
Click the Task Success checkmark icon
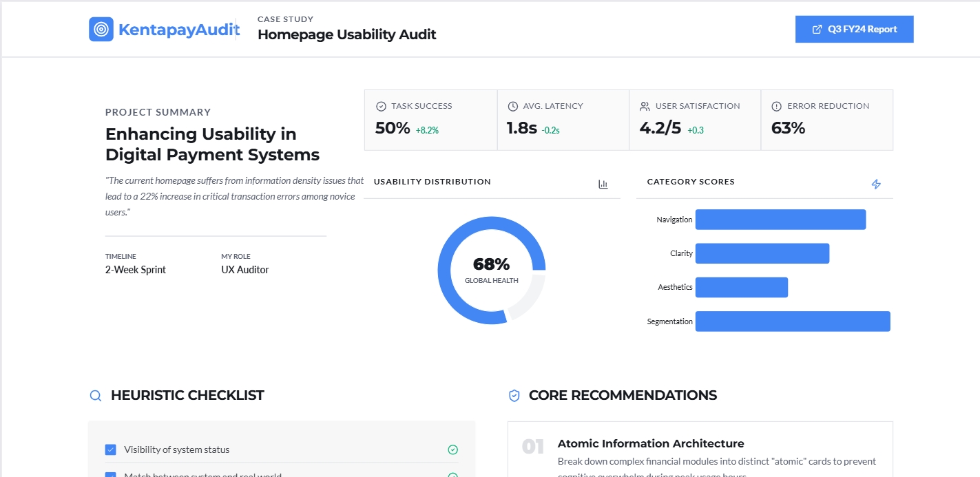[x=381, y=107]
